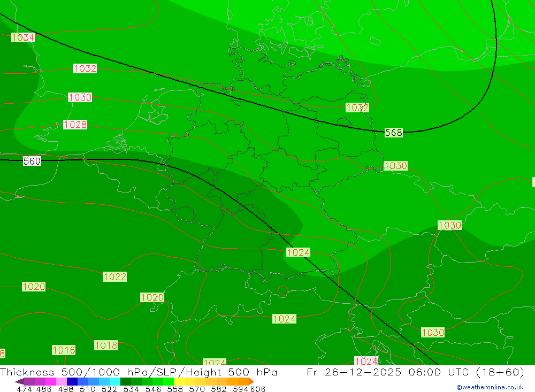Pick the dark blue legend color swatch
This screenshot has width=535, height=392.
pos(72,381)
